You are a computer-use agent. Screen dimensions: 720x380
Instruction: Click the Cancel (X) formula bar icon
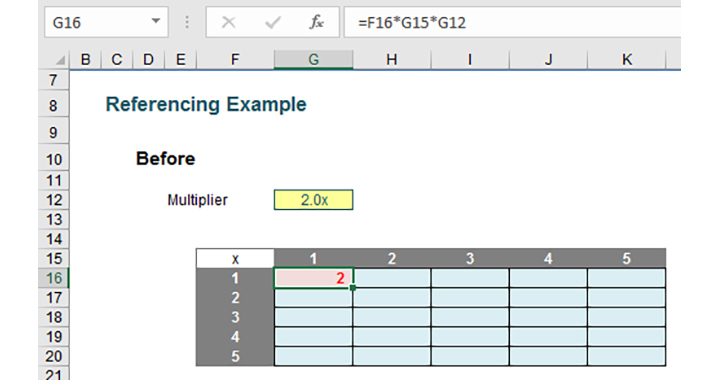point(228,22)
